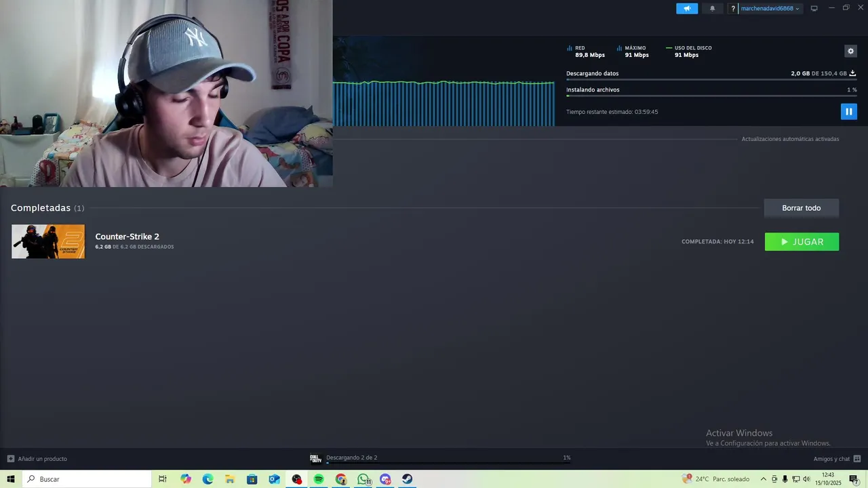
Task: Open Task View on the taskbar
Action: [163, 479]
